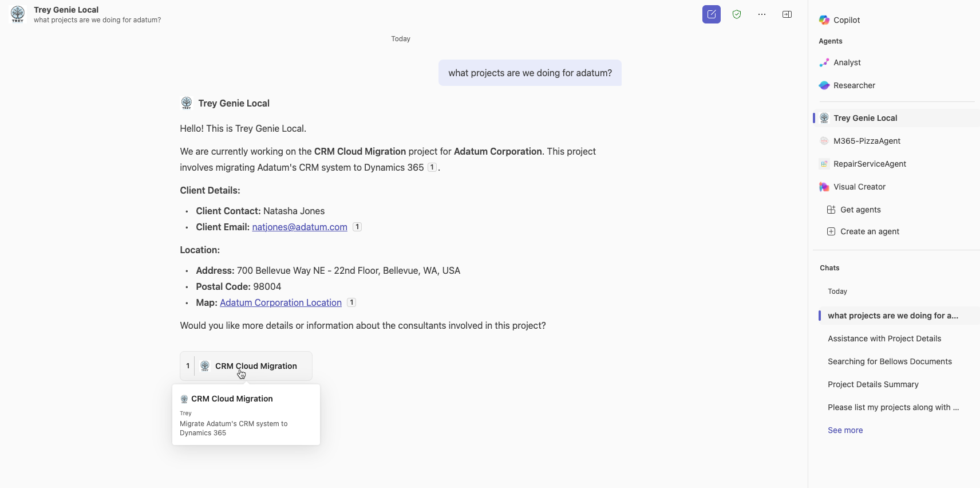Screen dimensions: 980x488
Task: Open 'Please list my projects along with' chat
Action: click(x=893, y=407)
